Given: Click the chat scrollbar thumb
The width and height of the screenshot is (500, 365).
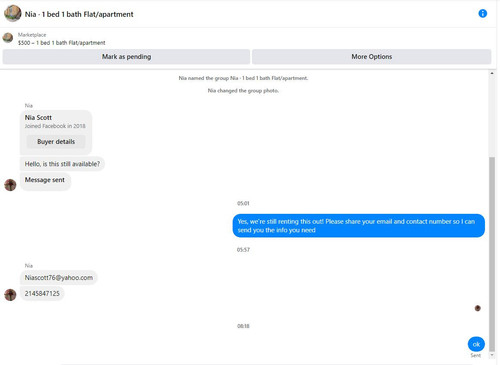Looking at the screenshot, I should click(x=492, y=254).
